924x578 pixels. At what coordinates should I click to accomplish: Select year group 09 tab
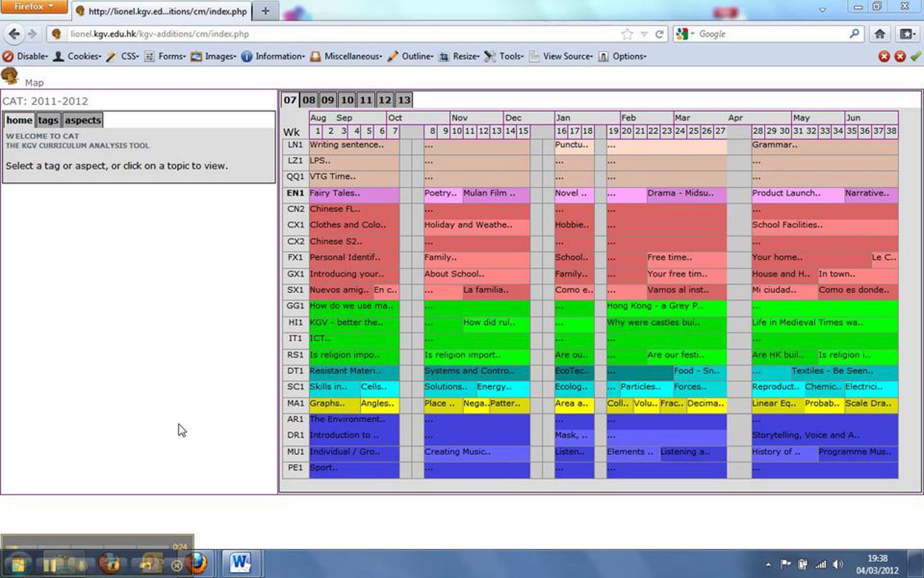pyautogui.click(x=328, y=100)
